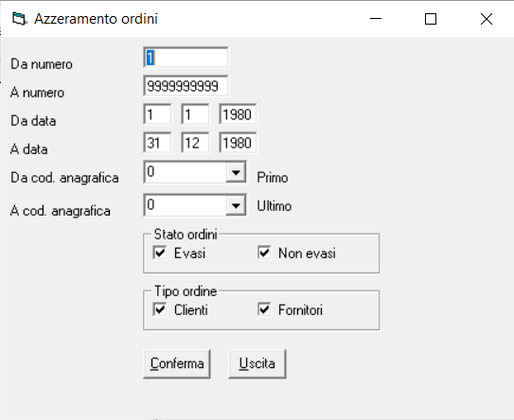Click the Da data year field

(238, 114)
